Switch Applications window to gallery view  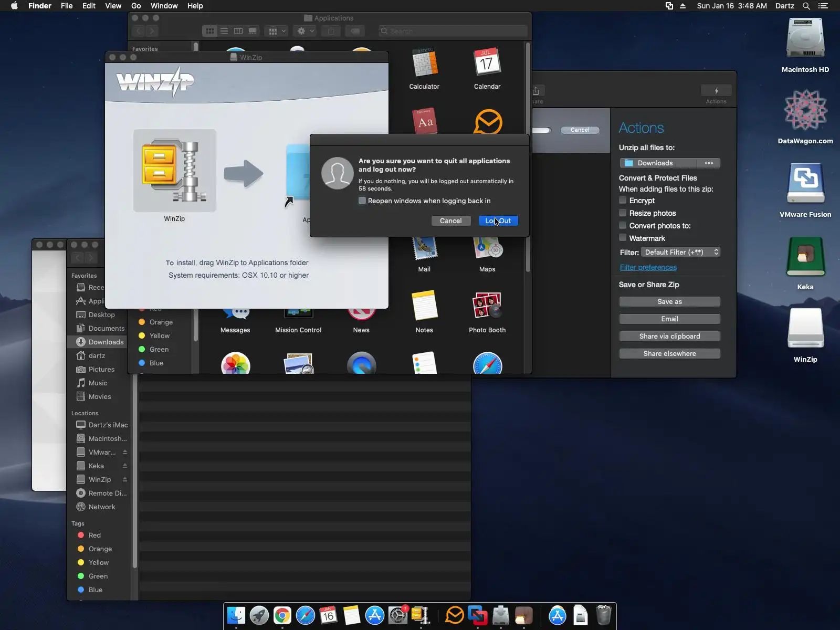(253, 31)
